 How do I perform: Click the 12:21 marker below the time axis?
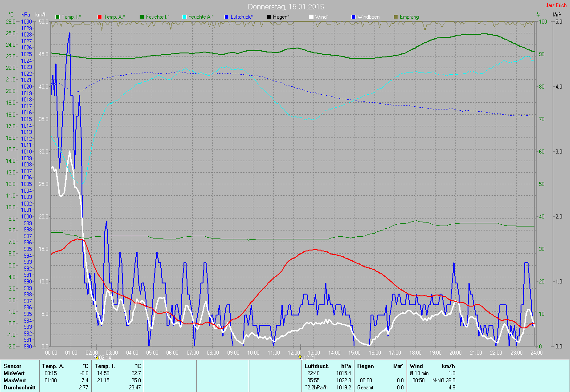pos(307,357)
